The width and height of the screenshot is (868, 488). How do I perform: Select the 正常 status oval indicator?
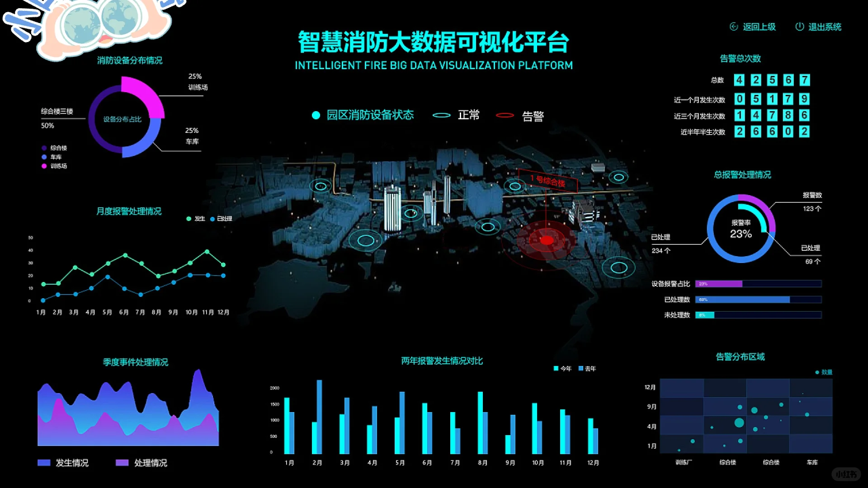(441, 116)
